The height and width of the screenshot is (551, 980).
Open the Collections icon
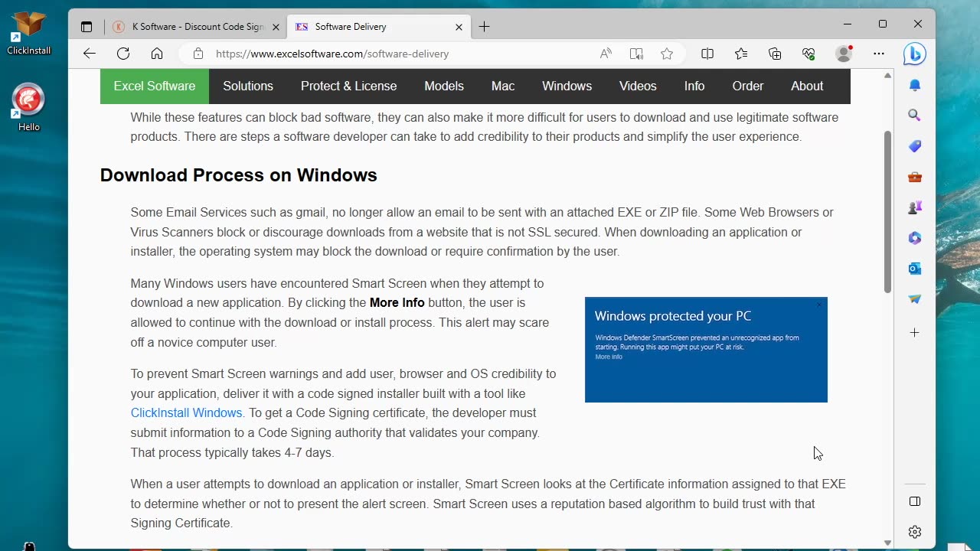[x=775, y=54]
